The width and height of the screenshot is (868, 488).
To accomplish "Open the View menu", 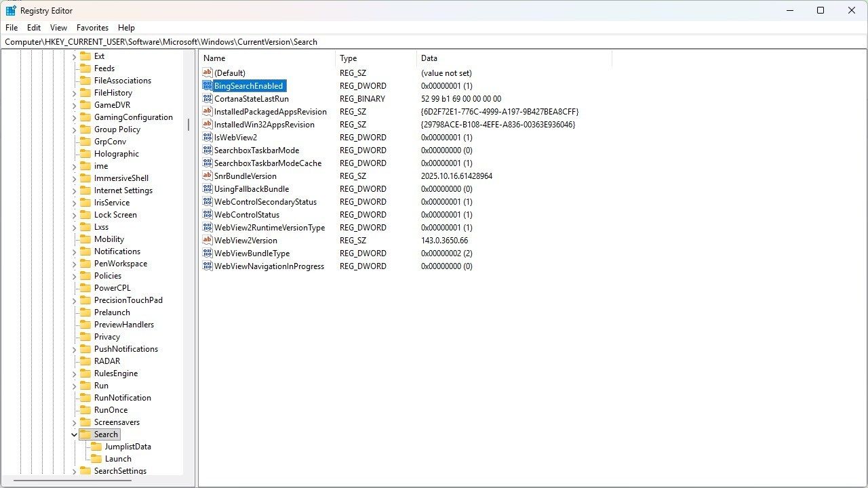I will 59,28.
